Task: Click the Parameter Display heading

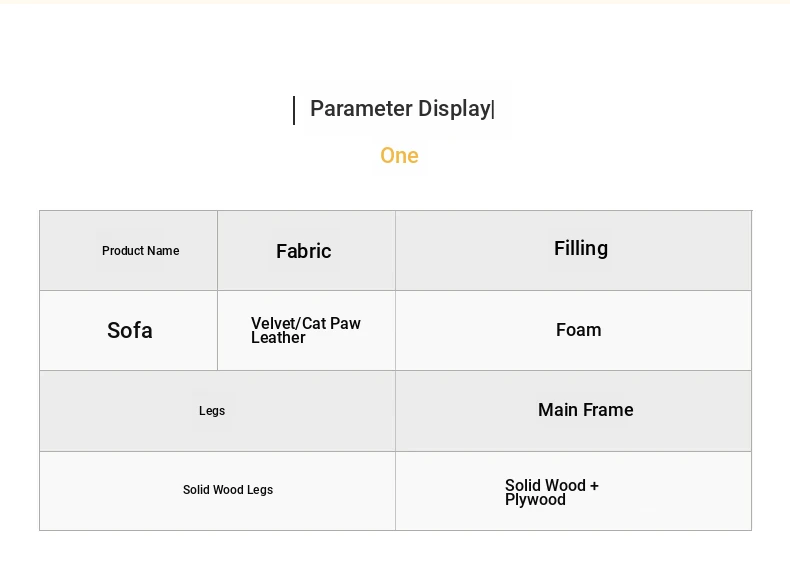Action: pos(400,109)
